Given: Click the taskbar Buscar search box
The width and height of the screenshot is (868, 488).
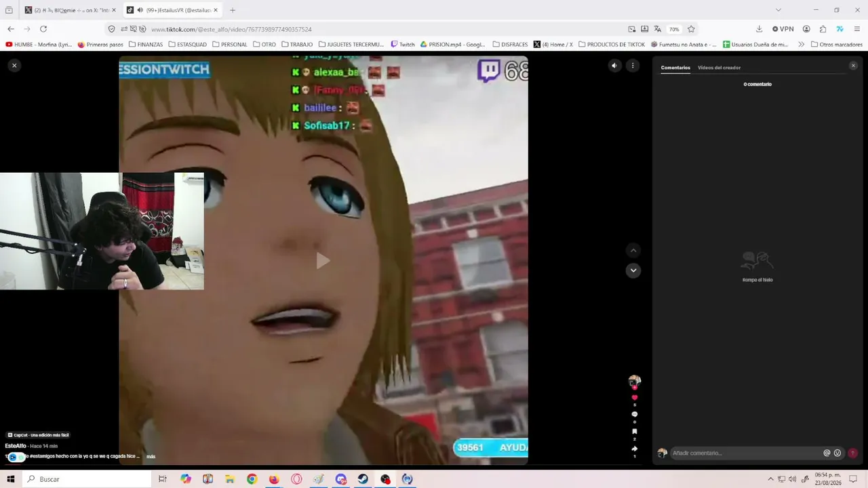Looking at the screenshot, I should coord(87,479).
